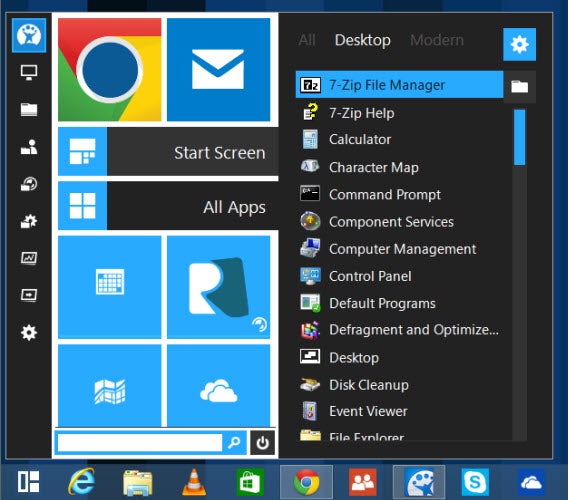The width and height of the screenshot is (568, 500).
Task: Open the People app from taskbar
Action: [363, 482]
